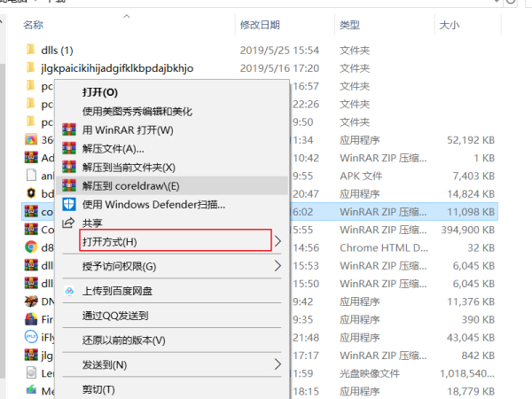Click the 'Ad' WinRAR archive icon
This screenshot has height=399, width=532.
(31, 157)
